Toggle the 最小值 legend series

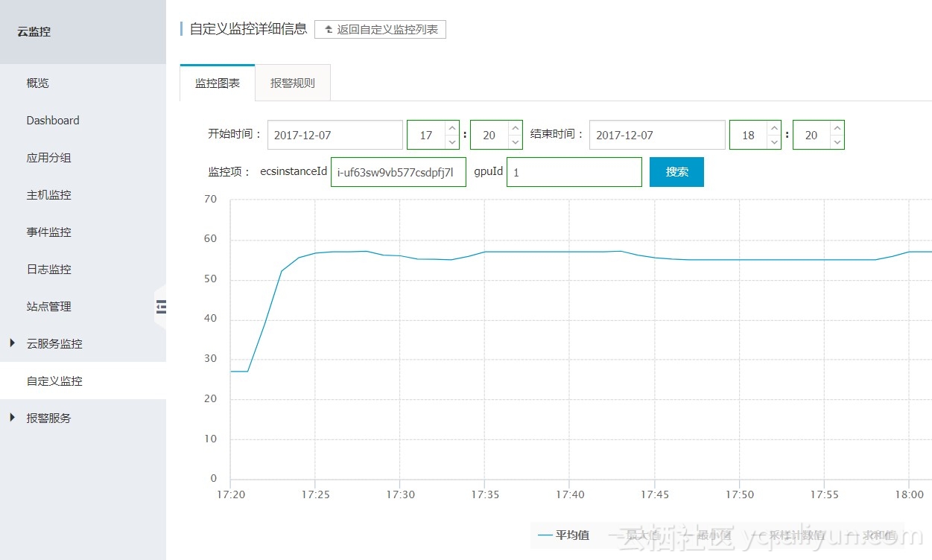pos(706,535)
